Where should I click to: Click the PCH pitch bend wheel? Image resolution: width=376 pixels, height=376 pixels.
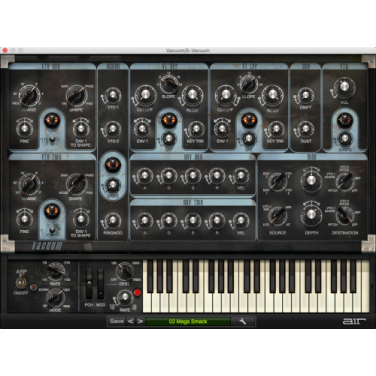pyautogui.click(x=89, y=284)
